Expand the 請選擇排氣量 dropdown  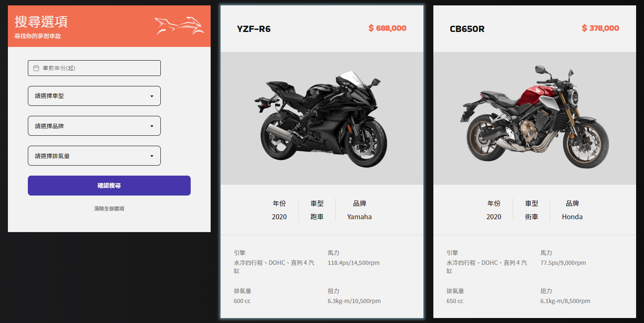(x=94, y=156)
